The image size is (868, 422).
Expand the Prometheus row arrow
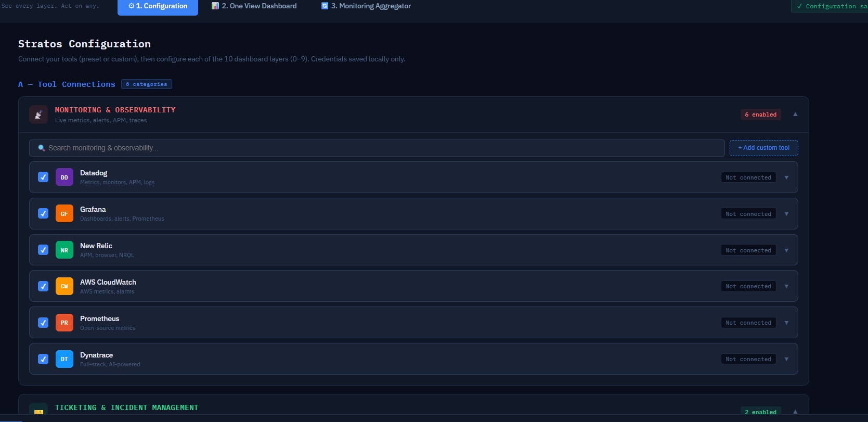point(786,323)
